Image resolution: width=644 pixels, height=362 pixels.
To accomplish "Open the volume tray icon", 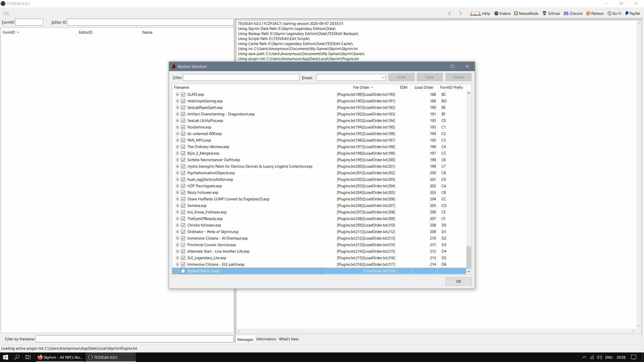I will 599,357.
